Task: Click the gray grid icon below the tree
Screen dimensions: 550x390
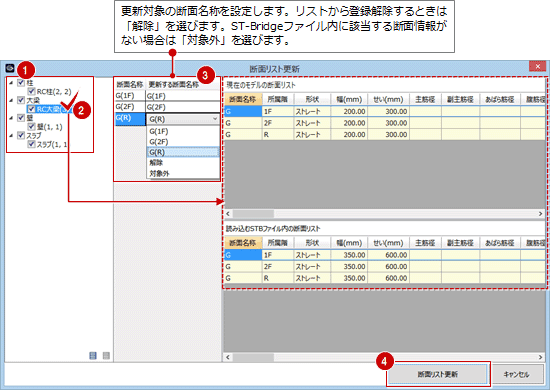Action: 106,356
